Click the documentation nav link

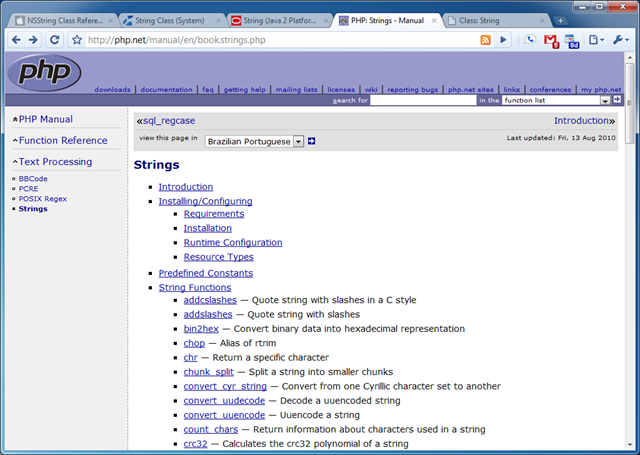point(167,89)
